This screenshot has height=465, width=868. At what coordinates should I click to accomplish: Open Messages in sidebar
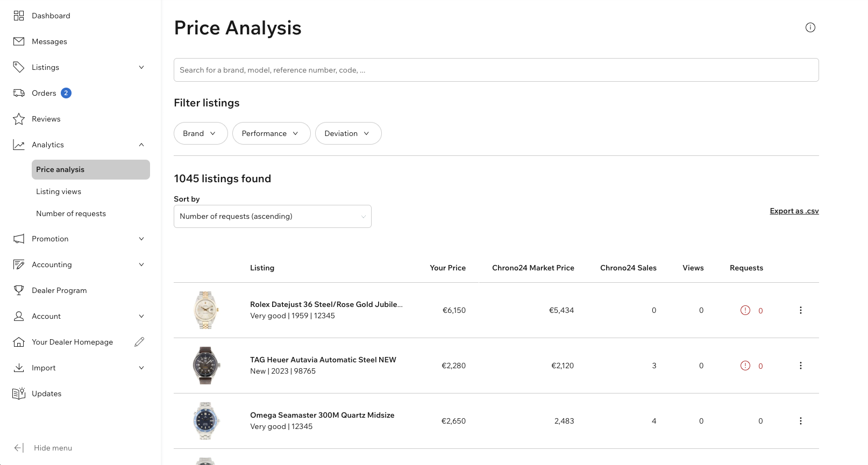[x=49, y=41]
